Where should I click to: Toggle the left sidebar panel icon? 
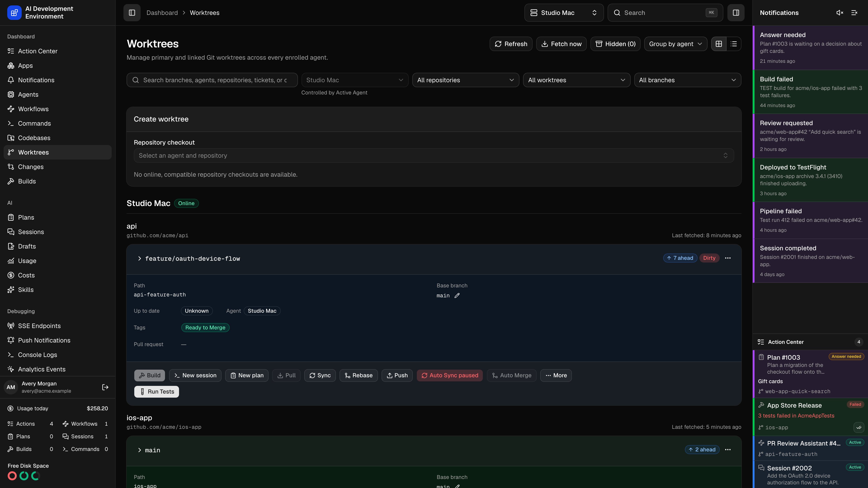[132, 13]
